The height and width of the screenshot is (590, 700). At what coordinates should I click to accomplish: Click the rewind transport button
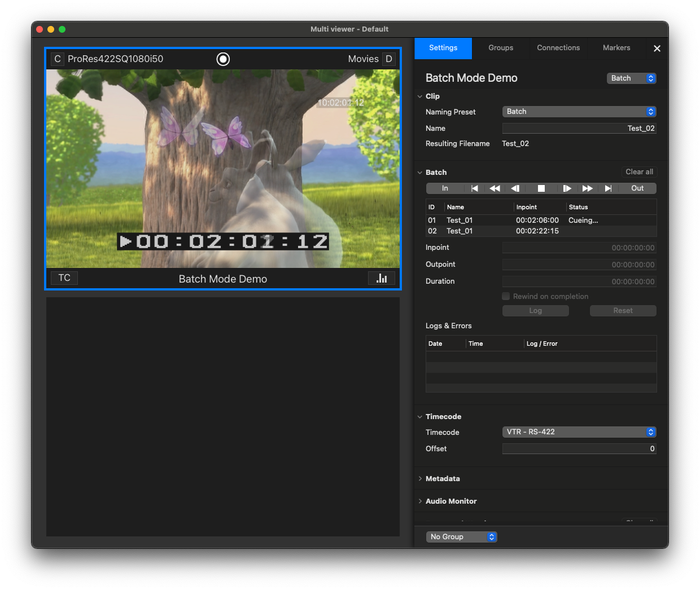coord(495,188)
